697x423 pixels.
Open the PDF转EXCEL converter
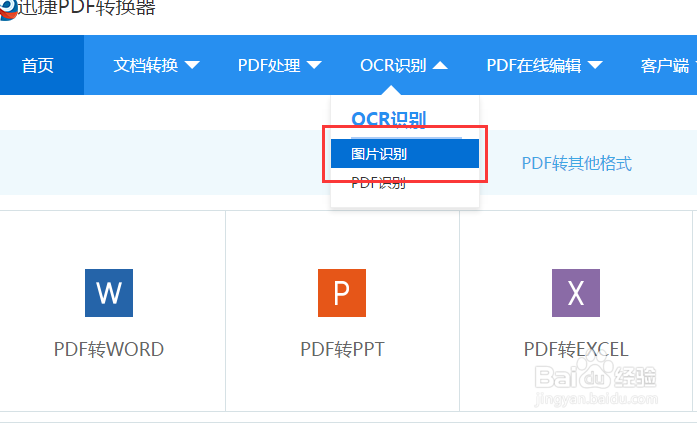pyautogui.click(x=576, y=349)
